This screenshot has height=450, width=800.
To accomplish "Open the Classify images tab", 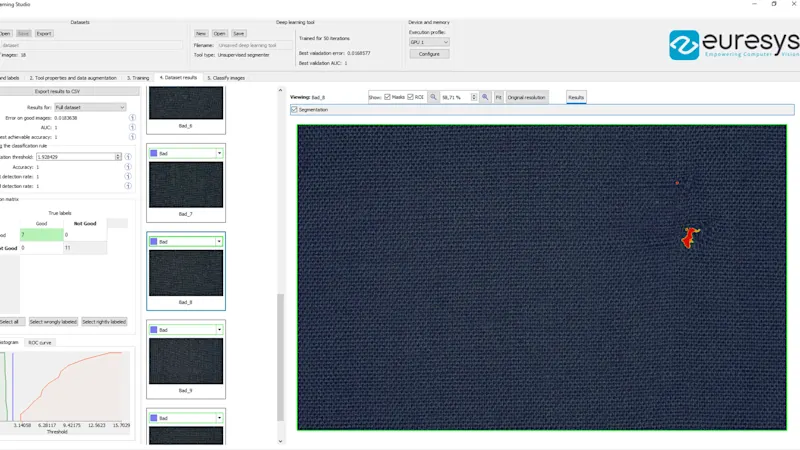I will point(226,77).
